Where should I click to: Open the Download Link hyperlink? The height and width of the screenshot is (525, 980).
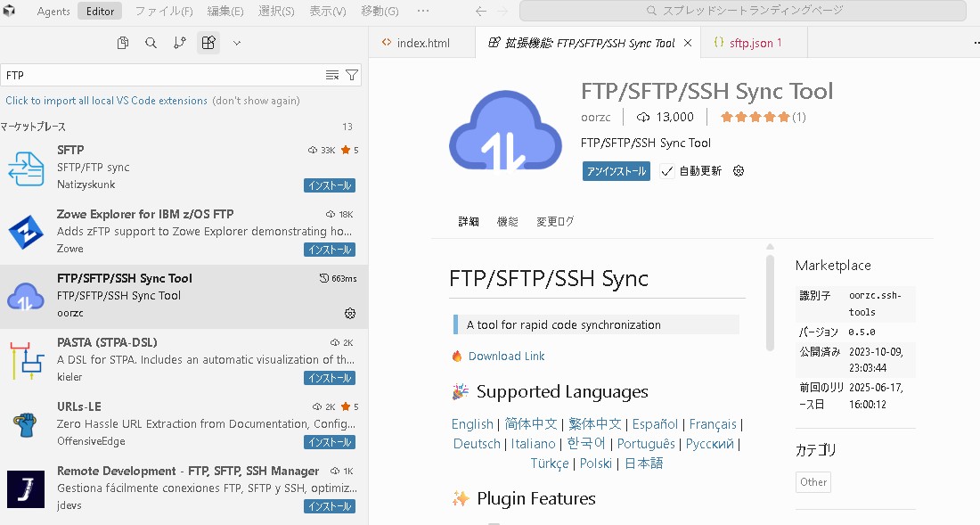click(505, 356)
